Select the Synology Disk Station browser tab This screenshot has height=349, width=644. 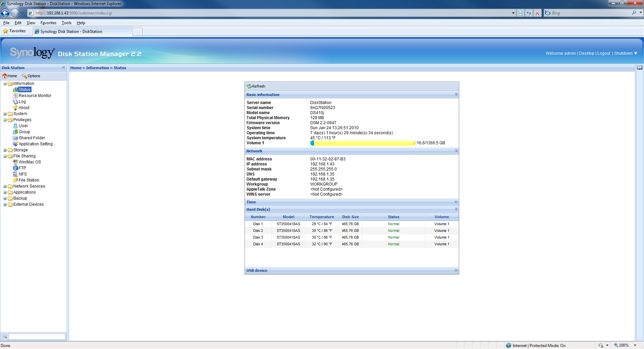83,32
